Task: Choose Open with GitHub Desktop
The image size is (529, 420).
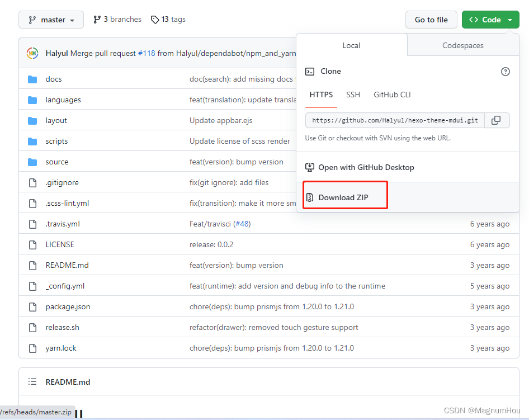Action: pyautogui.click(x=366, y=167)
